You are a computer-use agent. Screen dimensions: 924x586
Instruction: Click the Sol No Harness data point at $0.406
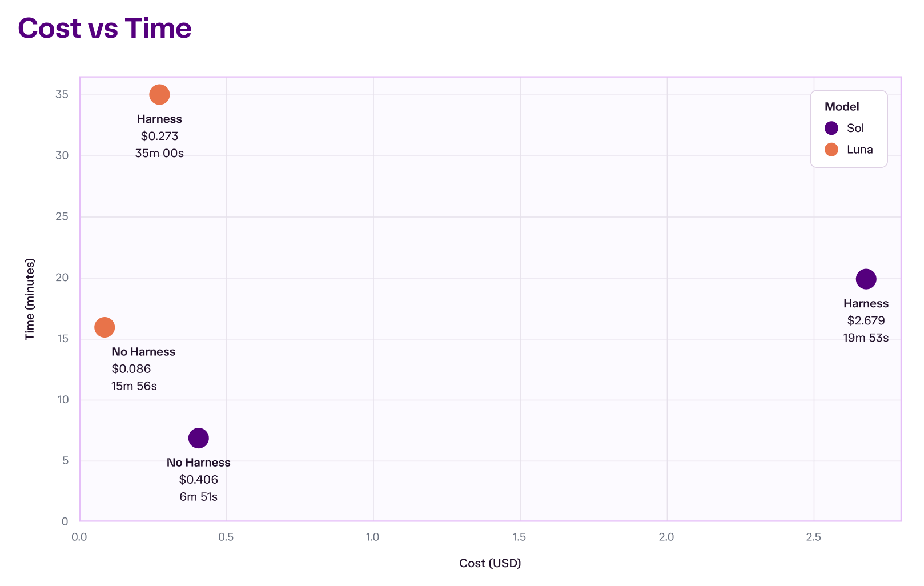click(198, 438)
